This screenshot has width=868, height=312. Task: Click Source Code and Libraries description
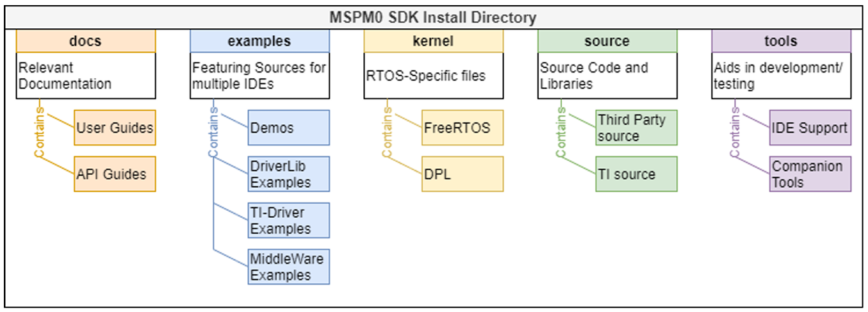coord(607,76)
